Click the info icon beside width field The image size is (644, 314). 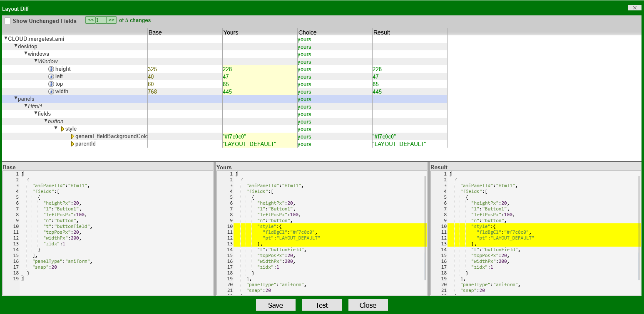[x=51, y=91]
